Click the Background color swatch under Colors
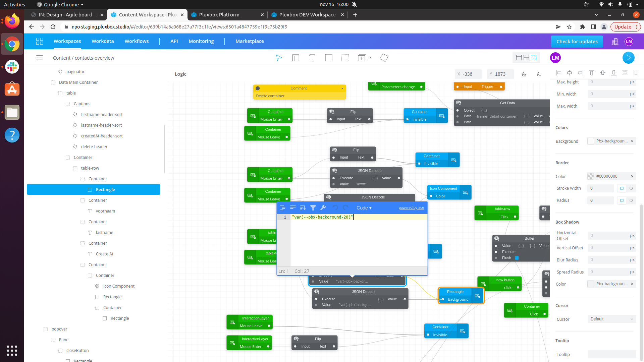Viewport: 644px width, 362px height. click(591, 141)
